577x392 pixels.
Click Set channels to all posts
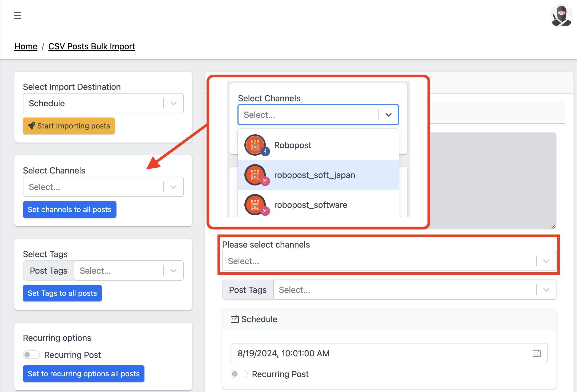point(70,209)
